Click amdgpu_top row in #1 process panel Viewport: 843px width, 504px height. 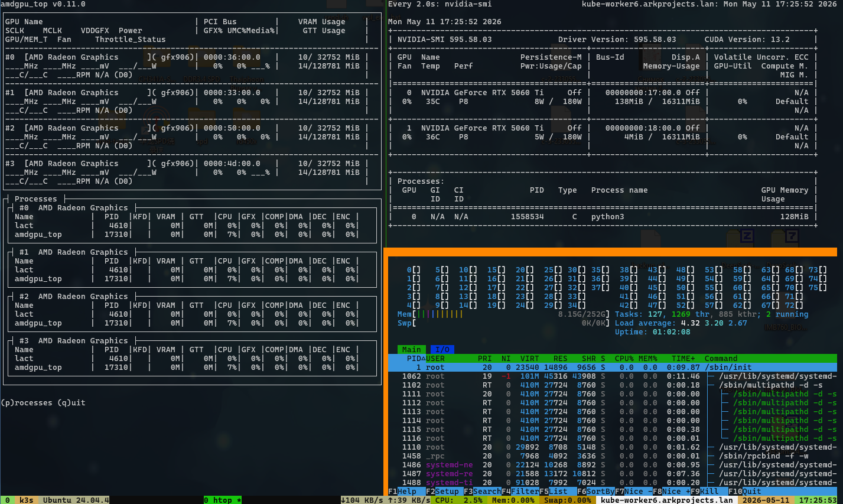click(187, 279)
